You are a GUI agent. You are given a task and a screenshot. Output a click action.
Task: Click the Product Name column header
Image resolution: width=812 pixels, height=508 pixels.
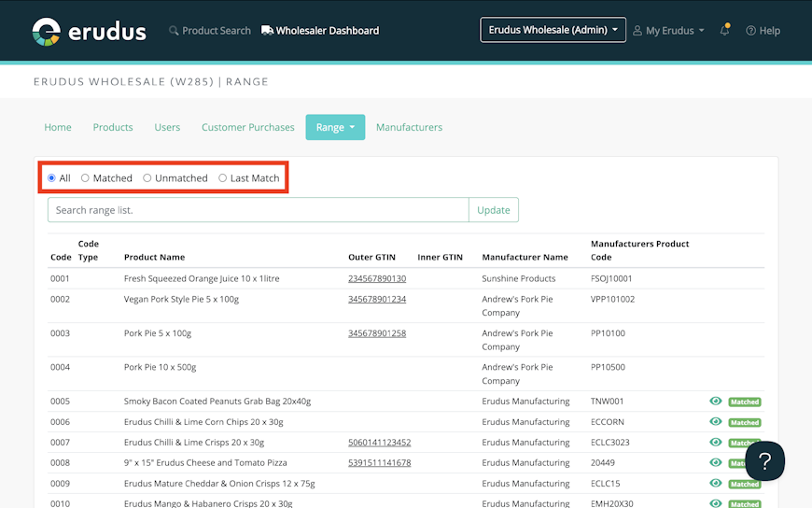coord(154,257)
